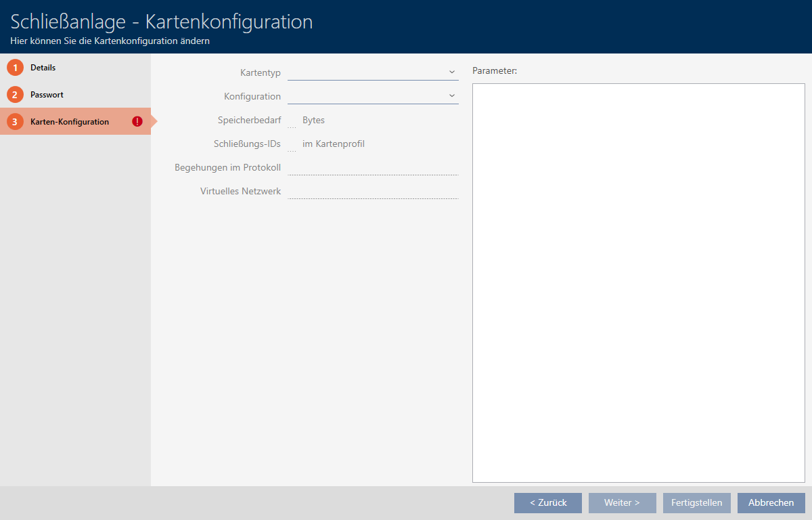This screenshot has width=812, height=520.
Task: Switch to the Passwort step
Action: point(47,95)
